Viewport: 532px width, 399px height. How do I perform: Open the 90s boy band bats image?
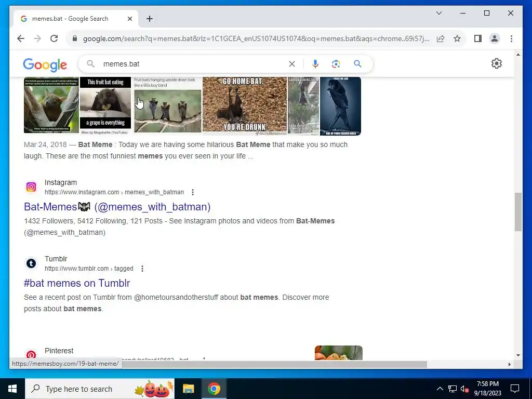point(168,105)
